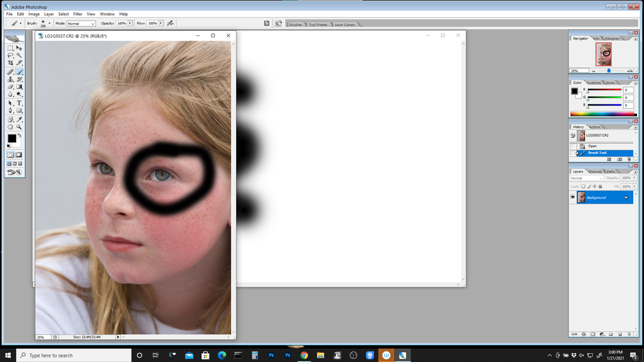Select the Slice tool

tap(19, 62)
